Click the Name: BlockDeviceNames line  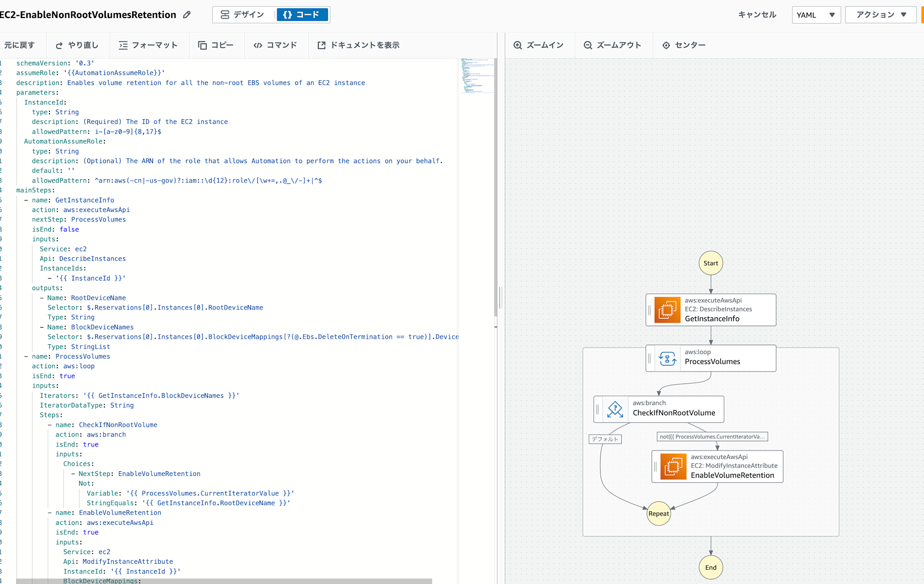pyautogui.click(x=90, y=327)
